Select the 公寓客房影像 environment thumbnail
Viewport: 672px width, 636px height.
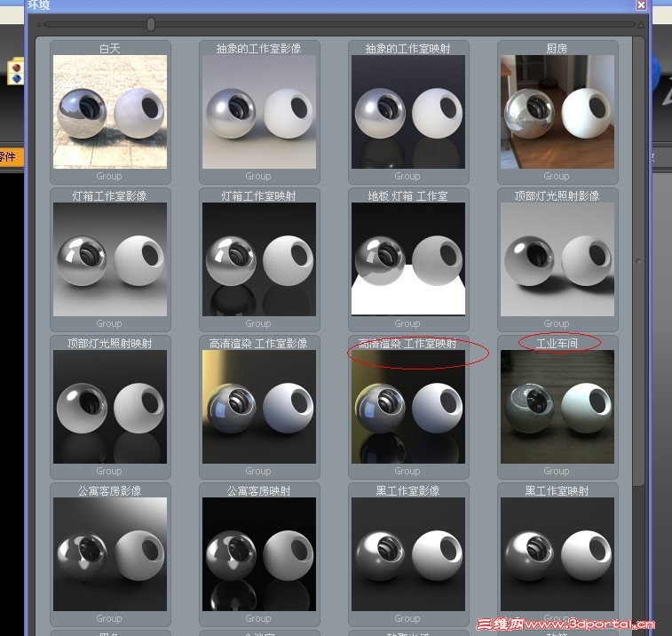tap(110, 554)
